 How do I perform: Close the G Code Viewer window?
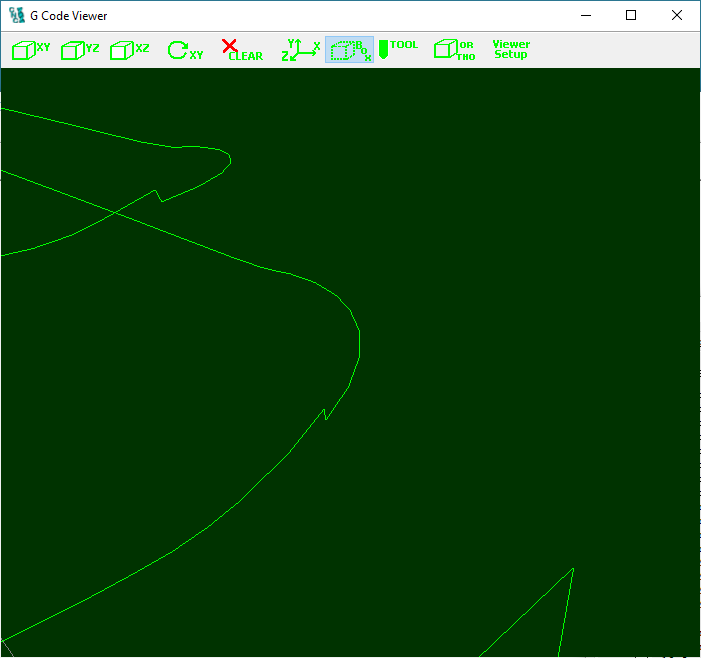click(677, 15)
